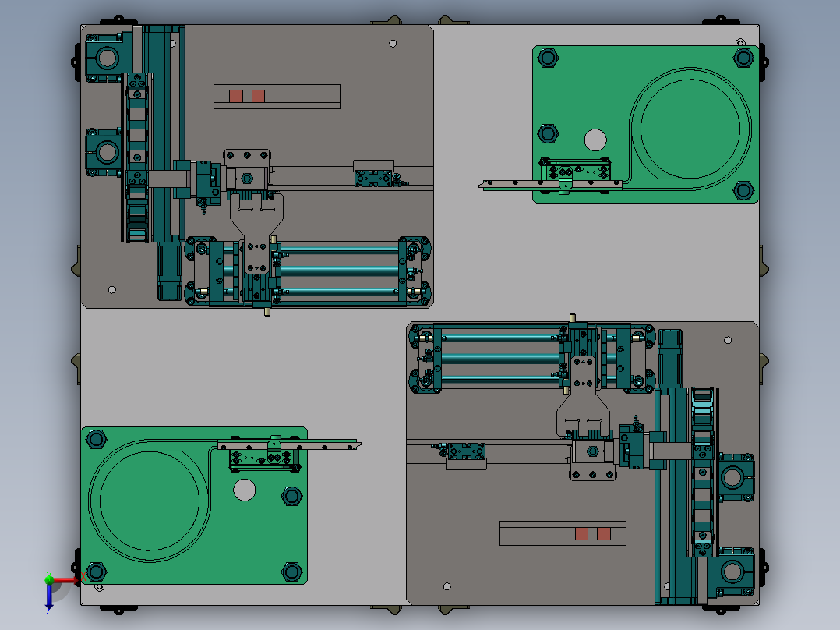Select middle-left hex bolt on upper-right green plate
The height and width of the screenshot is (630, 840).
point(548,133)
